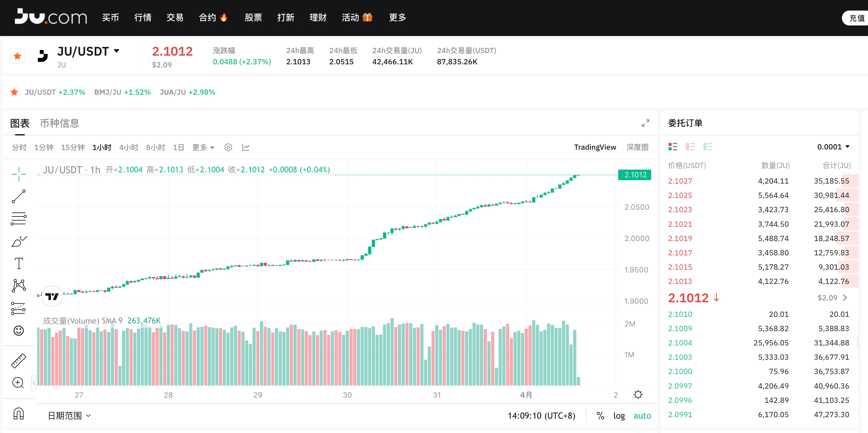Screen dimensions: 868x433
Task: Click the TradingView logo on chart
Action: click(52, 297)
